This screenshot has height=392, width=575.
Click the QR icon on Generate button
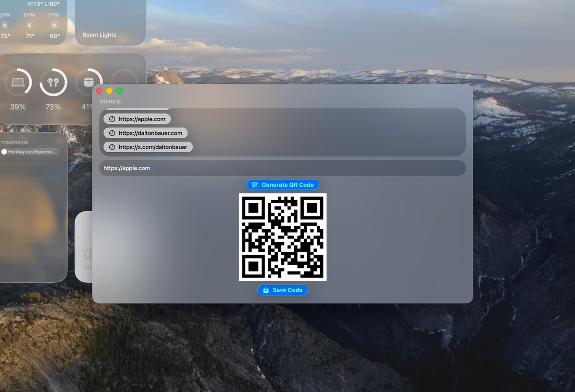pyautogui.click(x=255, y=185)
